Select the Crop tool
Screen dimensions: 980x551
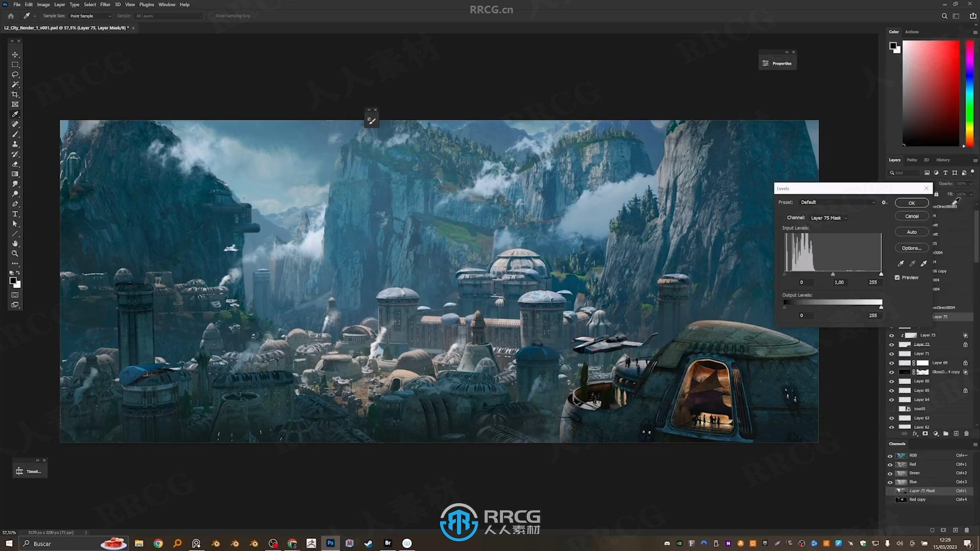point(15,94)
